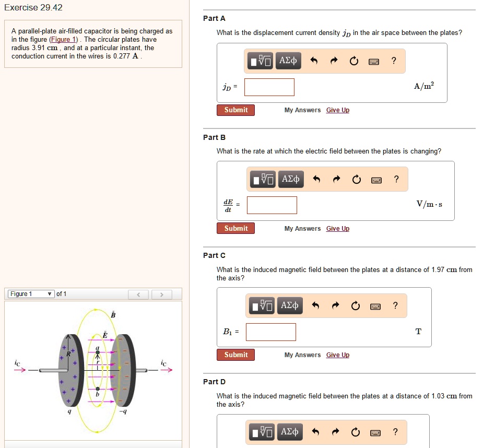Click the Give Up link in Part B
This screenshot has height=448, width=483.
coord(337,228)
